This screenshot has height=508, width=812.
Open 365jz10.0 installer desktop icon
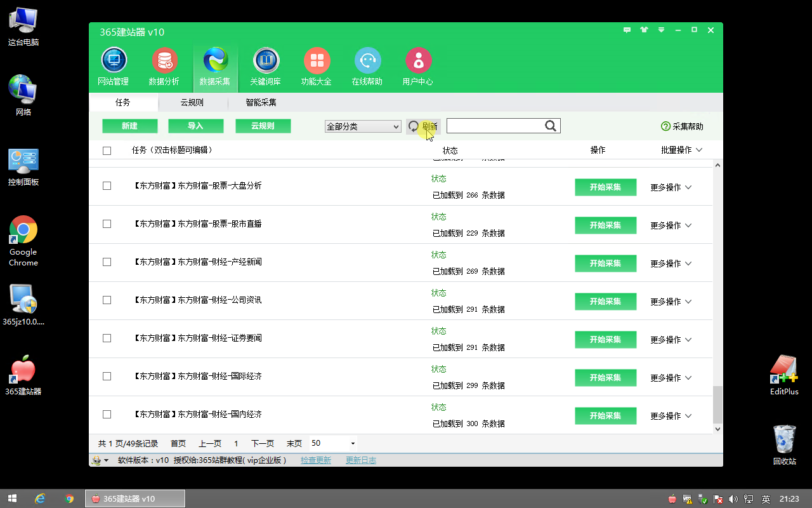[x=23, y=304]
